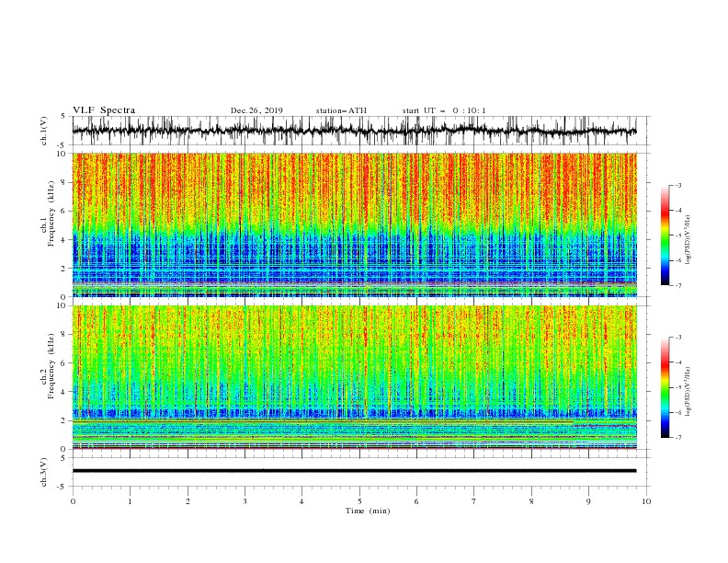Click the time axis tick label "0"

coord(73,501)
